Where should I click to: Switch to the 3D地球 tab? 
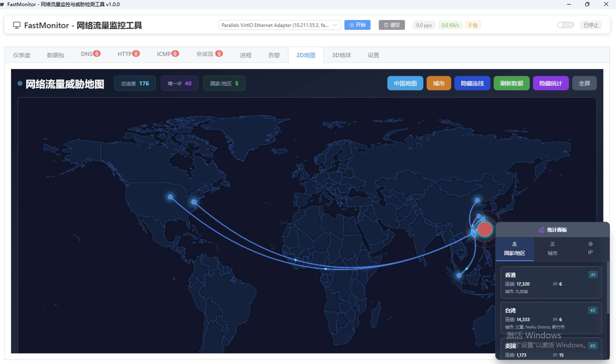click(341, 55)
